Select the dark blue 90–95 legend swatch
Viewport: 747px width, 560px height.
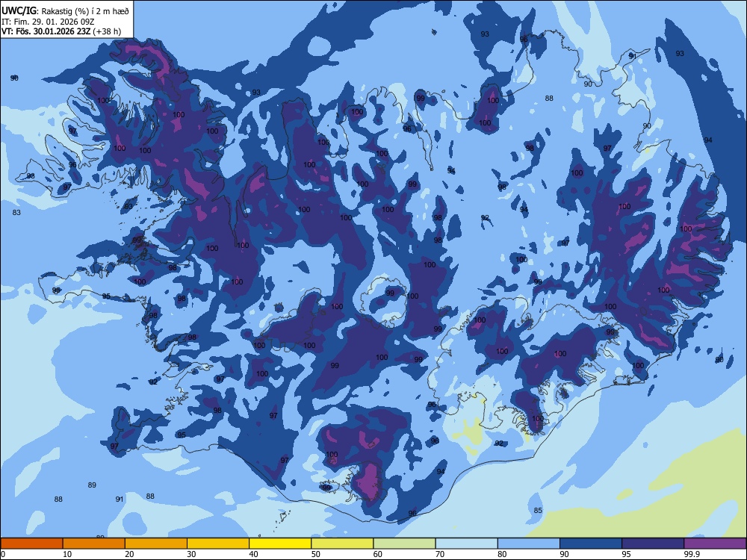tap(591, 544)
